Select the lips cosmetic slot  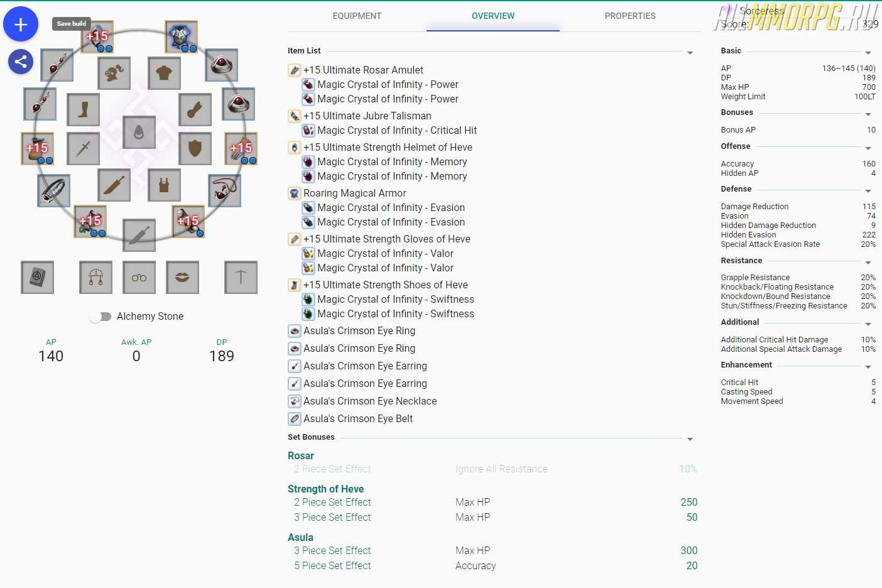point(182,278)
